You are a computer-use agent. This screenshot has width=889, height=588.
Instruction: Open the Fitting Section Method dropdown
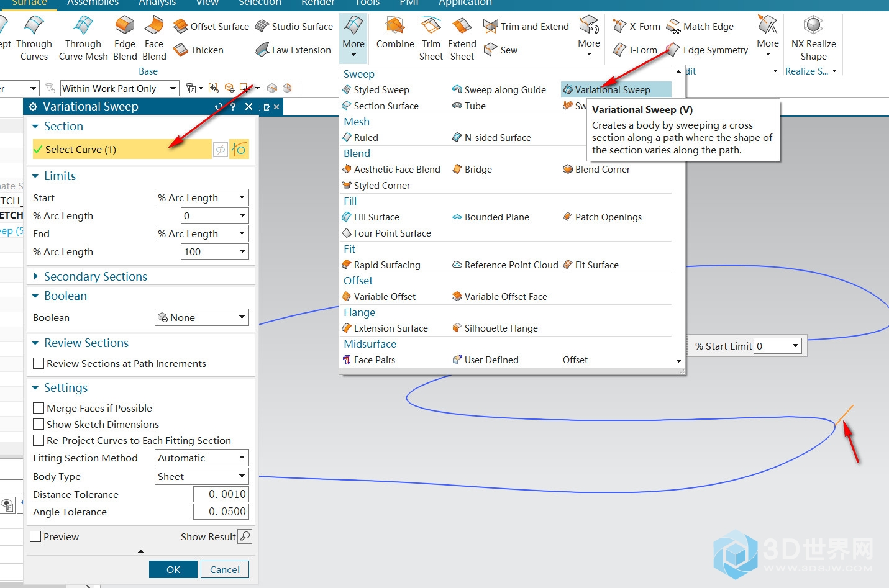click(202, 458)
